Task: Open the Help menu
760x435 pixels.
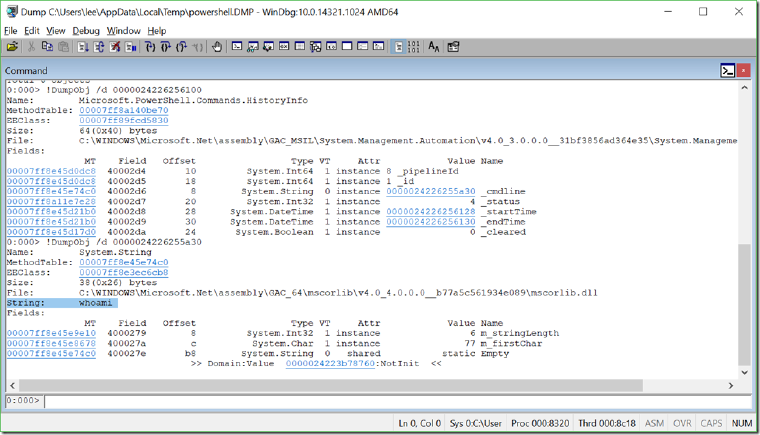Action: [x=157, y=31]
